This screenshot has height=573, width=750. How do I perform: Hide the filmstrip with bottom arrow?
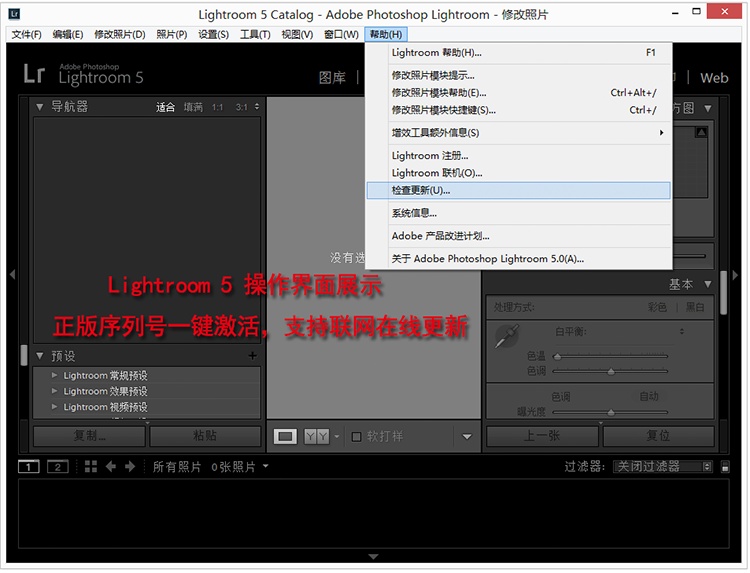tap(374, 557)
